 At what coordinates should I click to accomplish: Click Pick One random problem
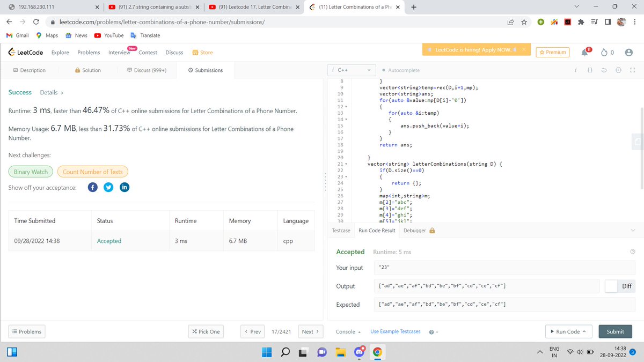[206, 331]
